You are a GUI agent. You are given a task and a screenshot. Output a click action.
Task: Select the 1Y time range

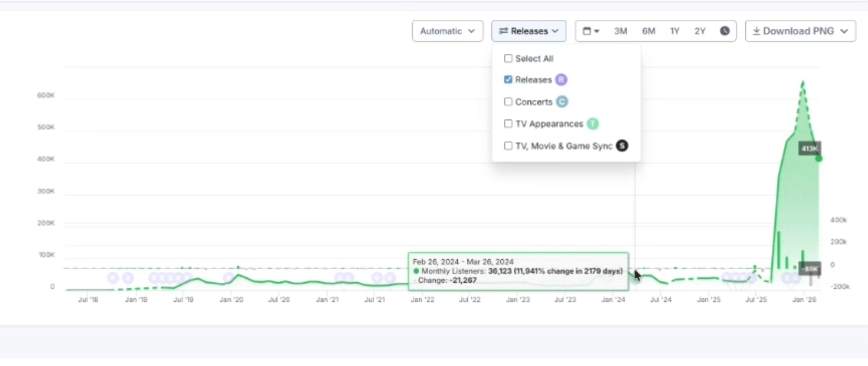click(x=675, y=31)
